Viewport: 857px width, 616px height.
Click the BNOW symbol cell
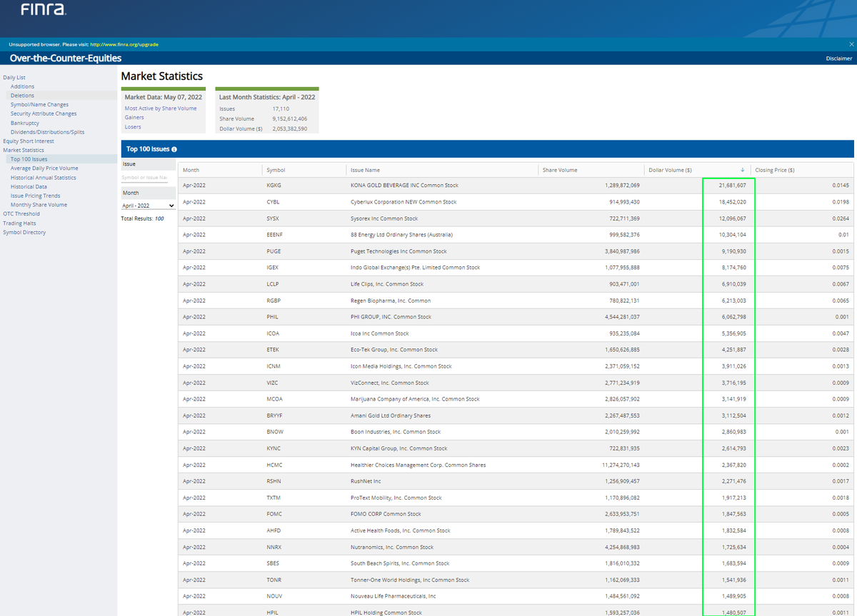[x=274, y=432]
